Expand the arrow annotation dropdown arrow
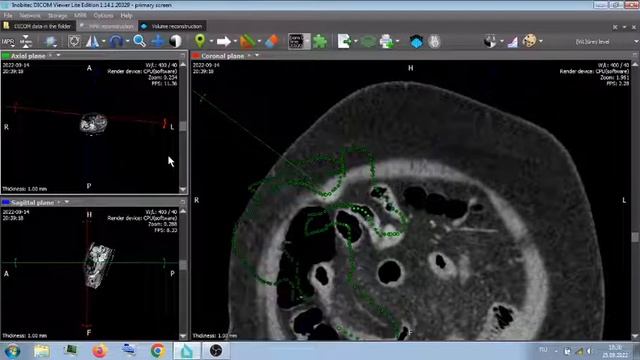 tap(235, 41)
